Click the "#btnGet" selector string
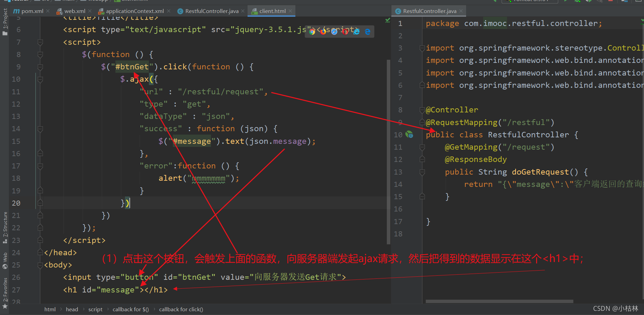This screenshot has height=315, width=644. tap(132, 67)
